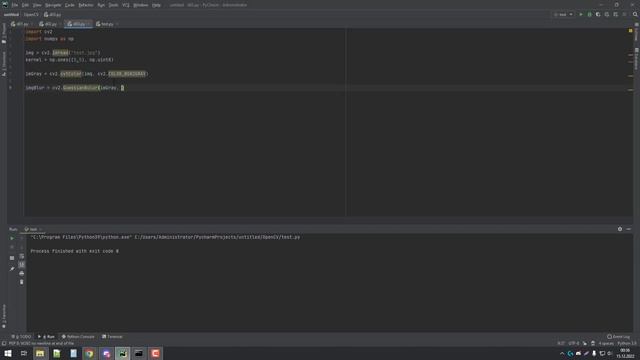The image size is (640, 360).
Task: Click the Profile icon in top toolbar
Action: pyautogui.click(x=607, y=14)
